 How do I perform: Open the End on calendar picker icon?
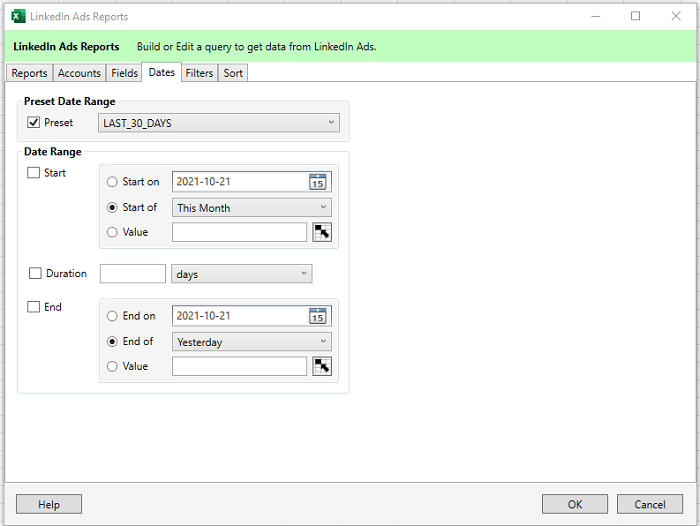pos(317,316)
